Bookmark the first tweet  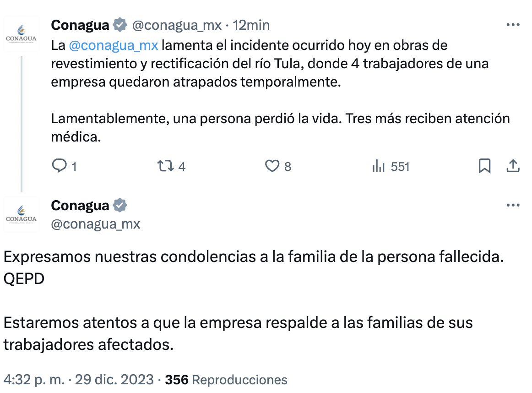click(x=484, y=166)
